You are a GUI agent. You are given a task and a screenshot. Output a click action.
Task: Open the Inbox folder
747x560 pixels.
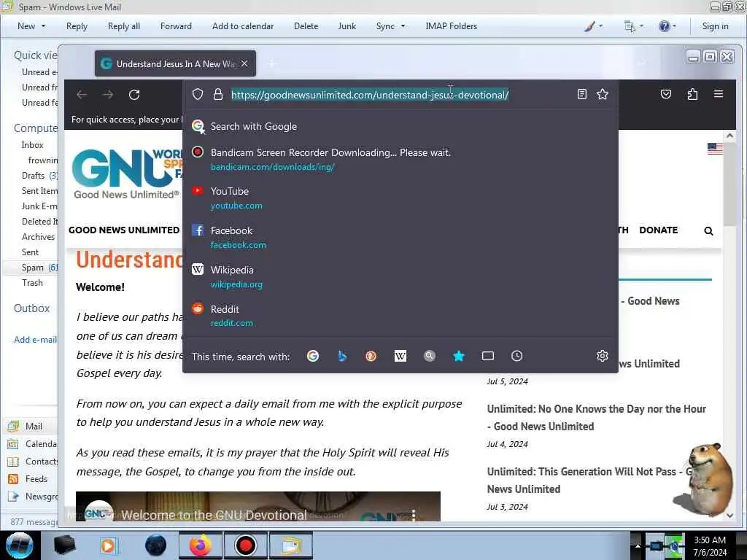32,145
